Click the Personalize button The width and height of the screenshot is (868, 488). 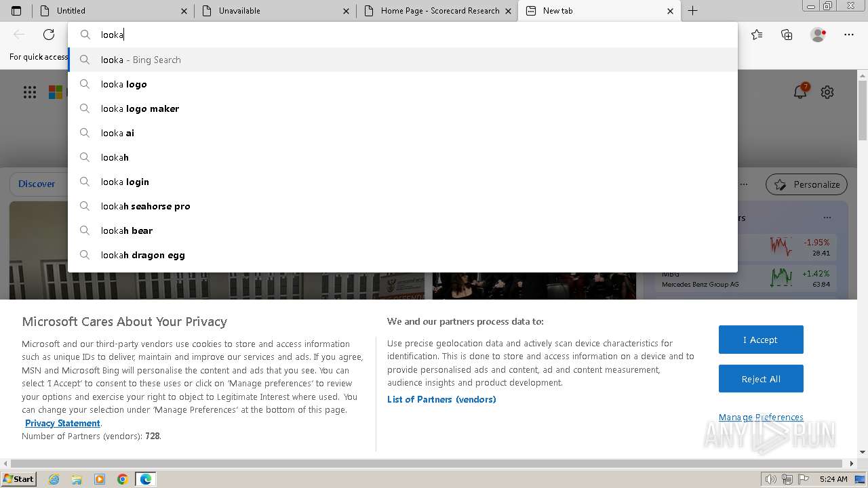806,184
